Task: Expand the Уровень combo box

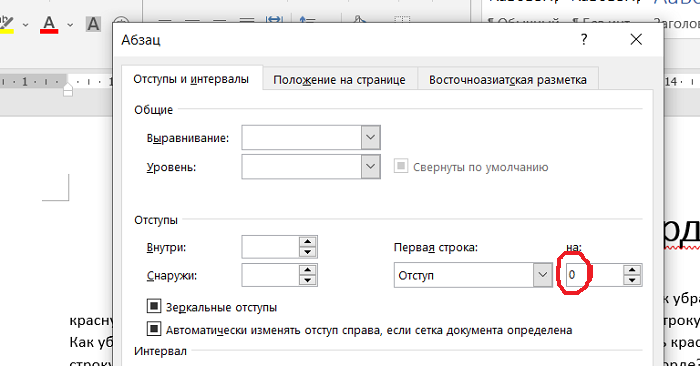Action: (371, 166)
